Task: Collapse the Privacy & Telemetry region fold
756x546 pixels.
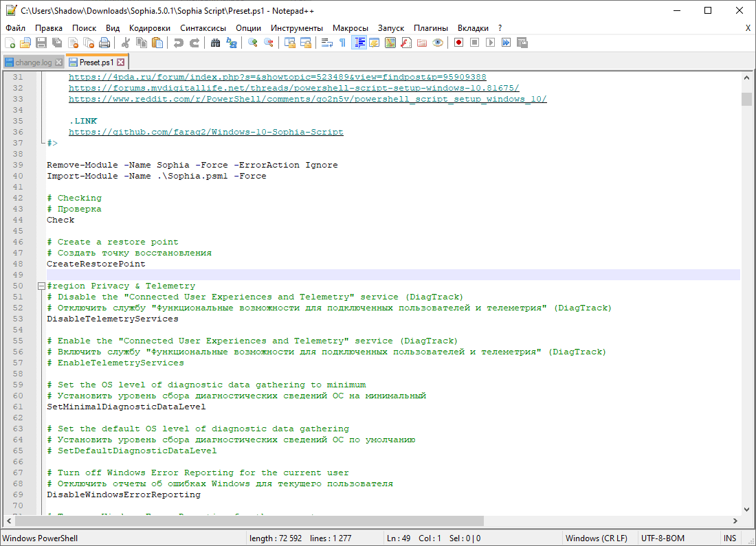Action: (41, 285)
